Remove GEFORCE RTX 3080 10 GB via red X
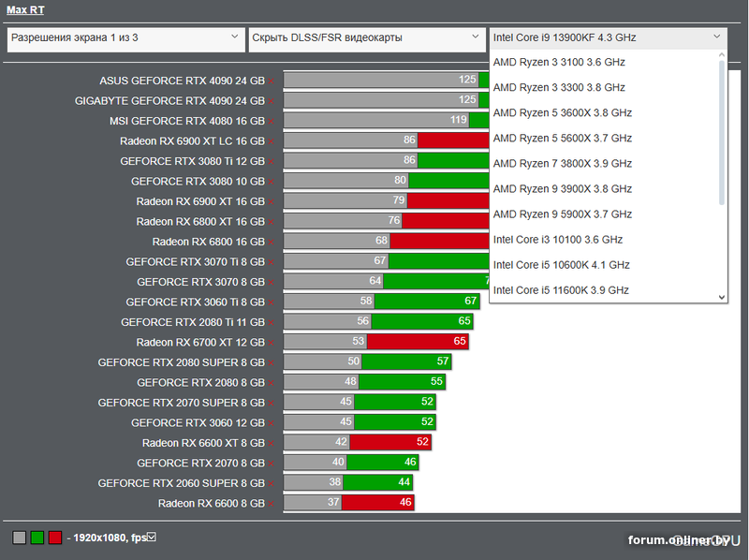 pos(271,182)
